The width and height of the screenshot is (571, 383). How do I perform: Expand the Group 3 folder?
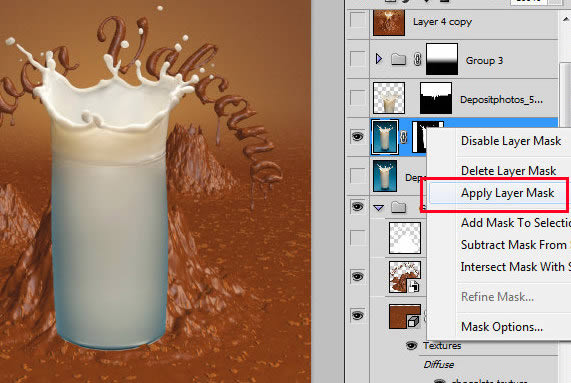pos(379,59)
